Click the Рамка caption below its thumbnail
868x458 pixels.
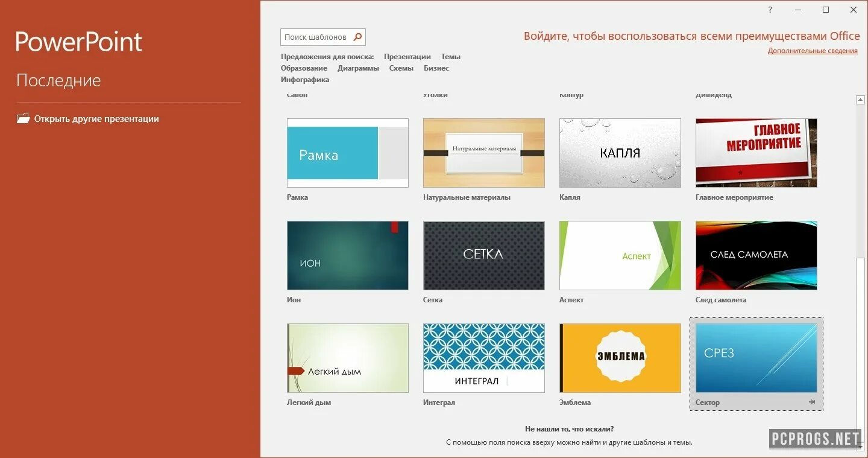point(298,197)
